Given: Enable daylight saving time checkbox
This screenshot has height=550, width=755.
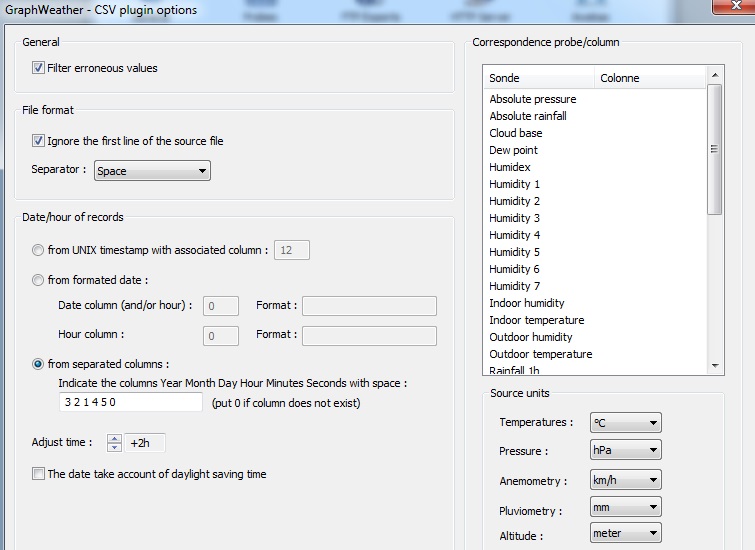Looking at the screenshot, I should [39, 474].
